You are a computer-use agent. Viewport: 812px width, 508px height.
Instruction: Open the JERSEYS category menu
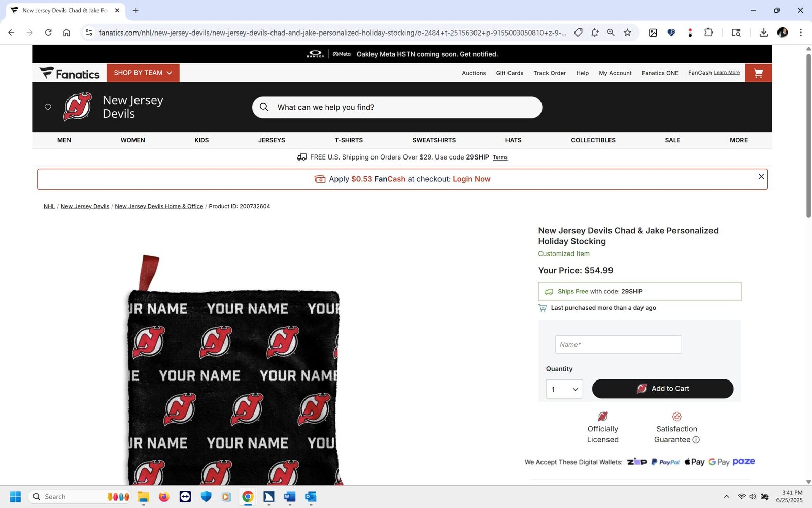point(272,140)
